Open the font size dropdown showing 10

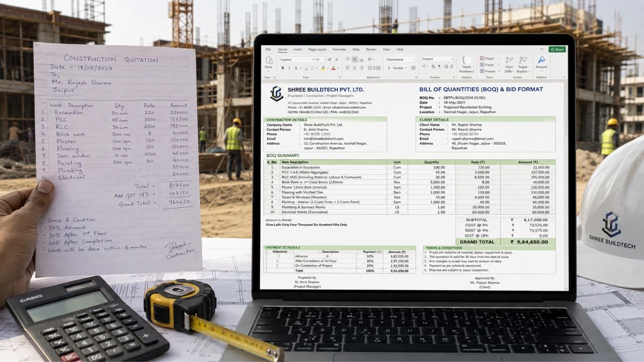[320, 59]
